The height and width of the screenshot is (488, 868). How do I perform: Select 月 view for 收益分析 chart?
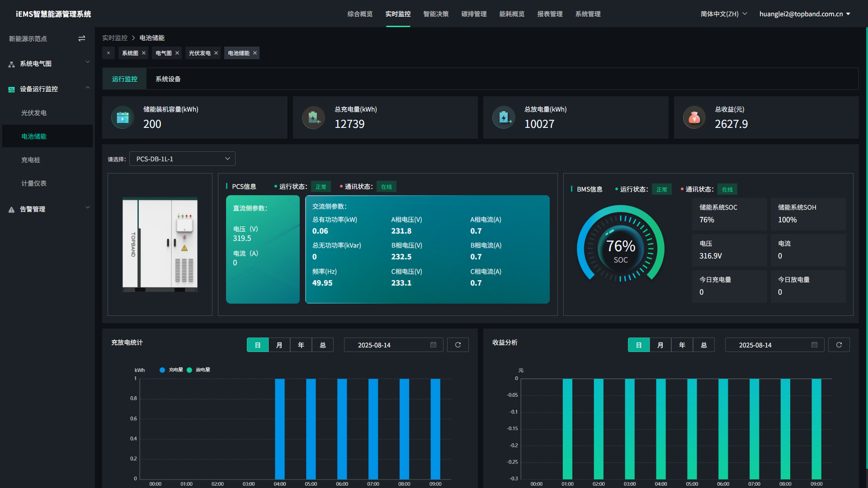point(660,344)
